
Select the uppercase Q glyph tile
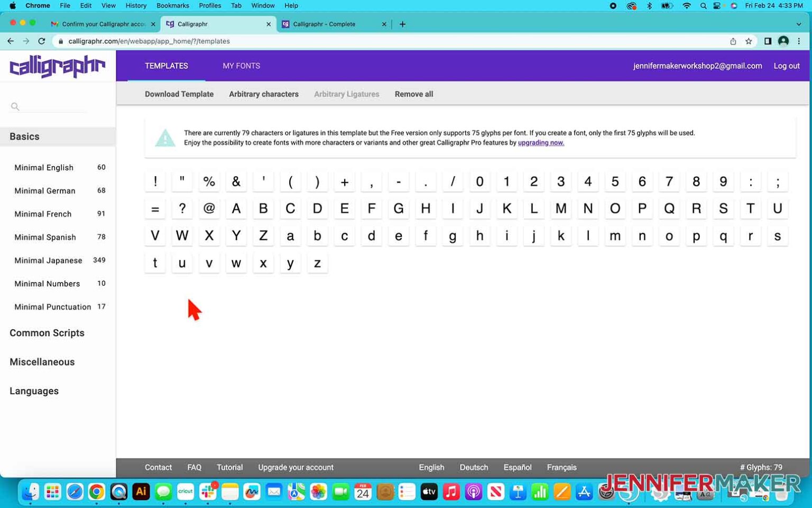(669, 208)
